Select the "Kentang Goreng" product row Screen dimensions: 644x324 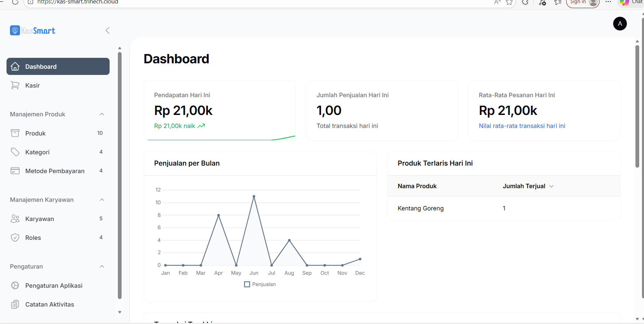[504, 208]
